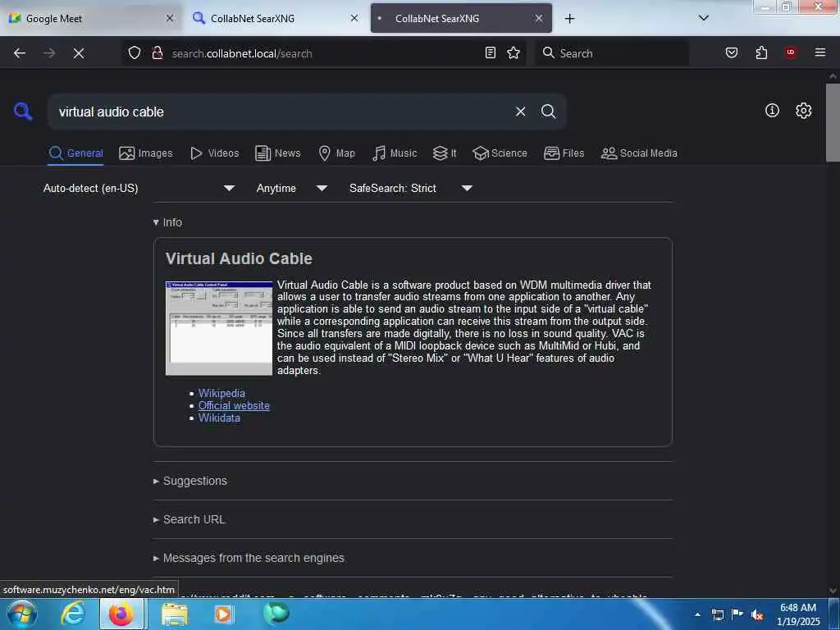
Task: Open the Pocket save icon
Action: [732, 52]
